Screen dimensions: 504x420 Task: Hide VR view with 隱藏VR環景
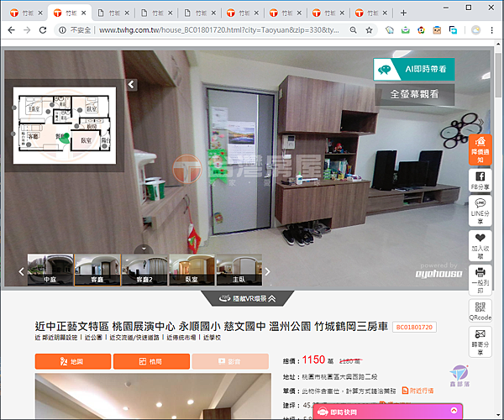point(247,298)
